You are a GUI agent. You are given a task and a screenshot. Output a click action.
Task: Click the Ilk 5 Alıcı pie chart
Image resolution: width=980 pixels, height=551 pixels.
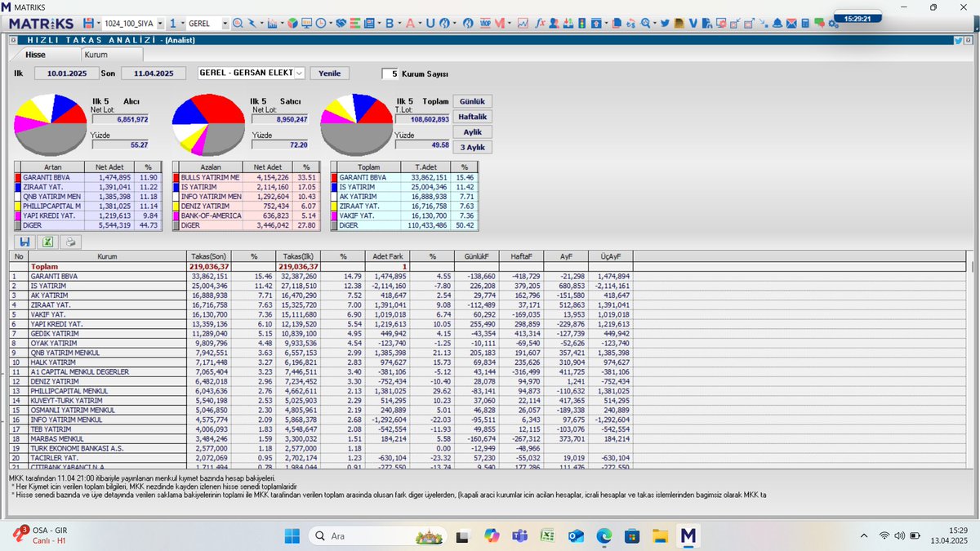coord(49,124)
